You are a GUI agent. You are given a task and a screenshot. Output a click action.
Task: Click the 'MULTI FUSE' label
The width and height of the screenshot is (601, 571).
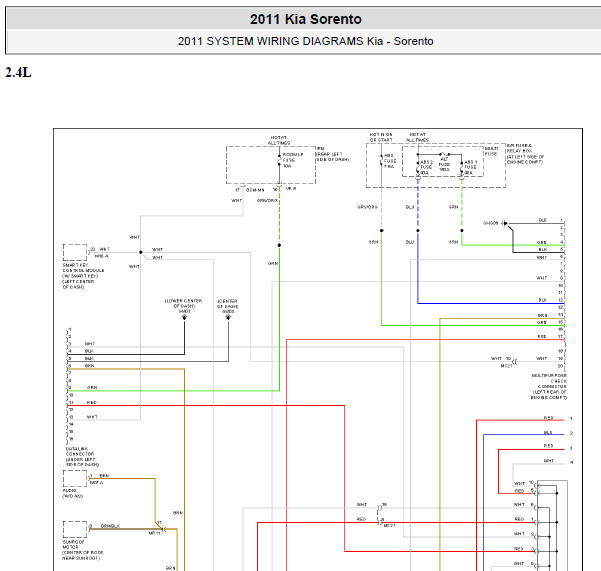tap(491, 151)
